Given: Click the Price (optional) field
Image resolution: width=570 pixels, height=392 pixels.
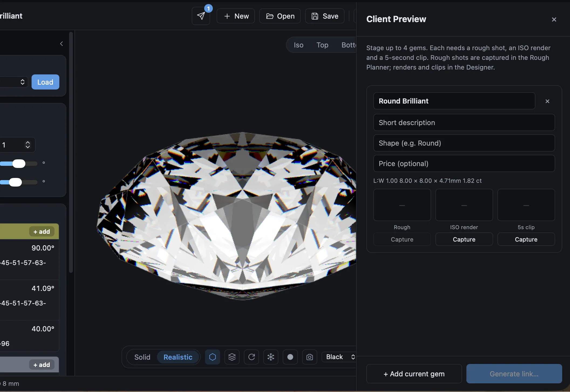Looking at the screenshot, I should click(464, 163).
